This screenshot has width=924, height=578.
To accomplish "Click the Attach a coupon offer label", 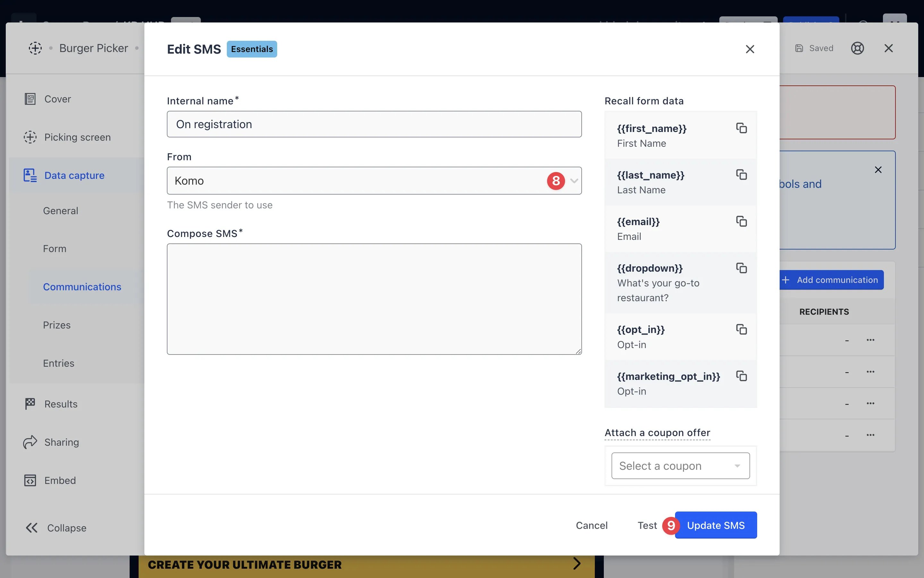I will click(657, 433).
